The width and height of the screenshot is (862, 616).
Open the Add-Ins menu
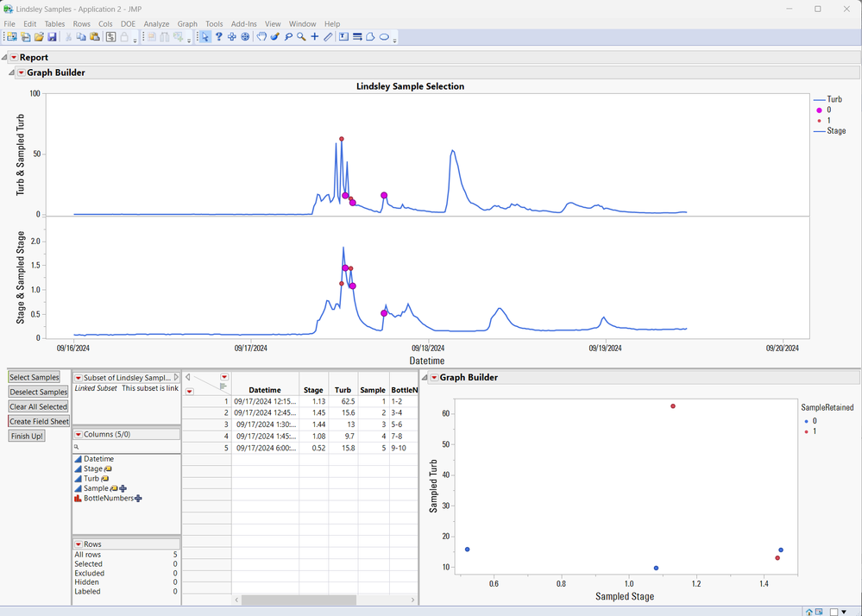(x=244, y=24)
